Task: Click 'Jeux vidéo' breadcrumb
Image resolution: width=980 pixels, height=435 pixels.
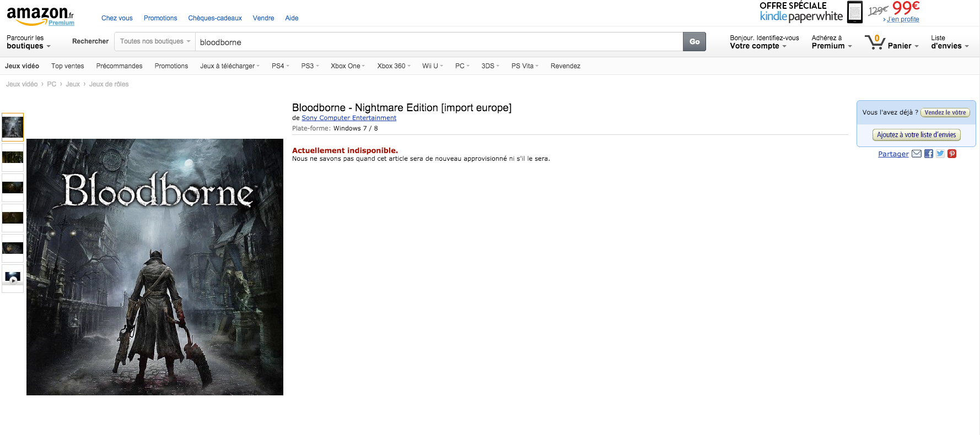Action: (x=22, y=84)
